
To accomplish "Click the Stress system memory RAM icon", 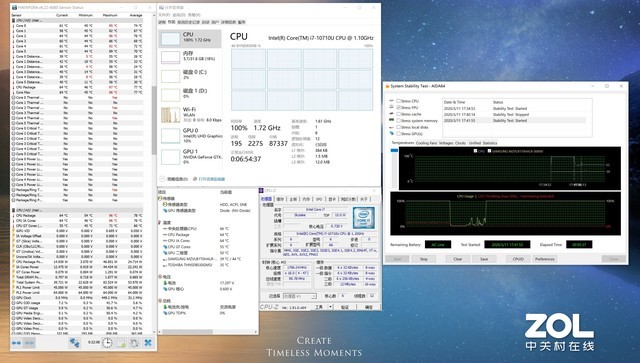I will pyautogui.click(x=391, y=120).
